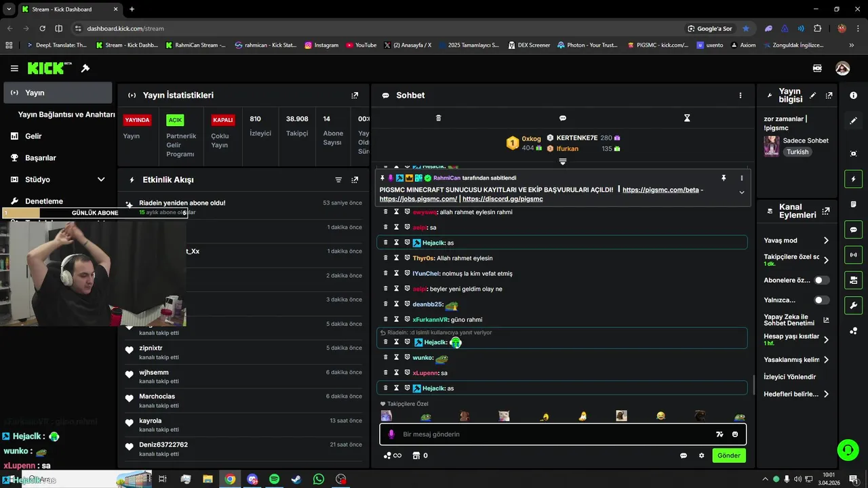Open the discord.gg/pigsmc link
Viewport: 868px width, 488px height.
(502, 199)
